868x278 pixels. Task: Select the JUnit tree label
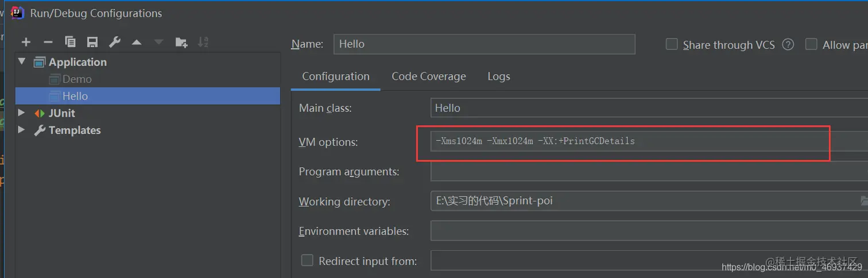[x=61, y=113]
